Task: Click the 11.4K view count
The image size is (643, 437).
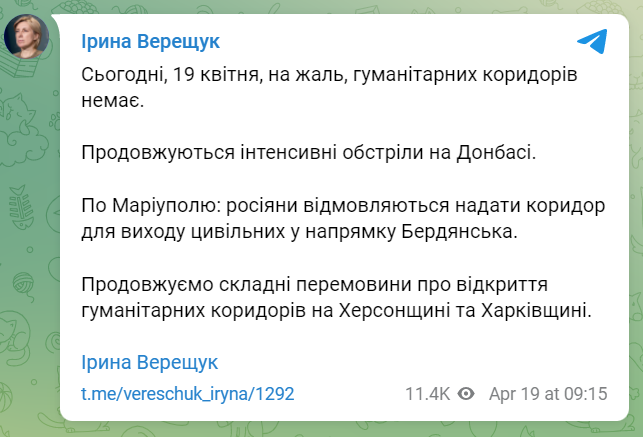Action: click(x=427, y=394)
